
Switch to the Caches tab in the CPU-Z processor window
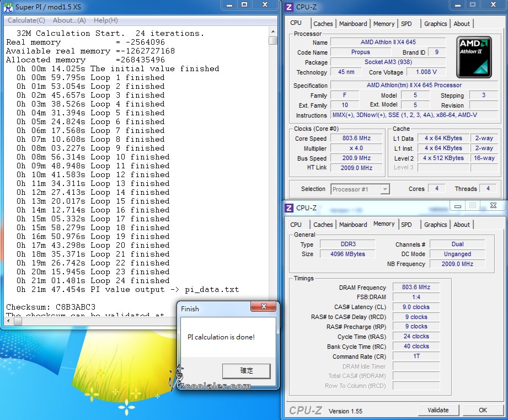(323, 24)
